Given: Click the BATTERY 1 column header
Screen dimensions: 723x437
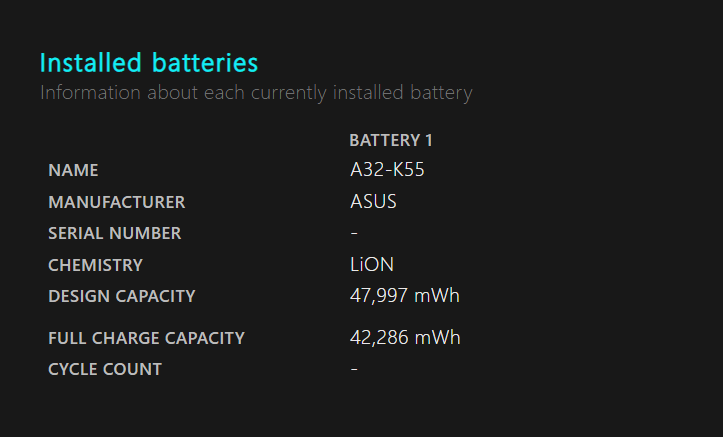Looking at the screenshot, I should (391, 140).
